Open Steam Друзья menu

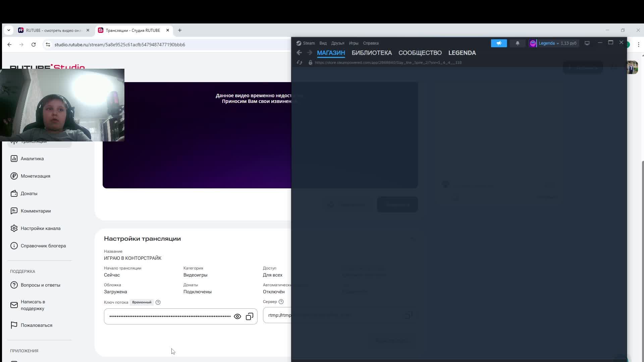tap(337, 43)
